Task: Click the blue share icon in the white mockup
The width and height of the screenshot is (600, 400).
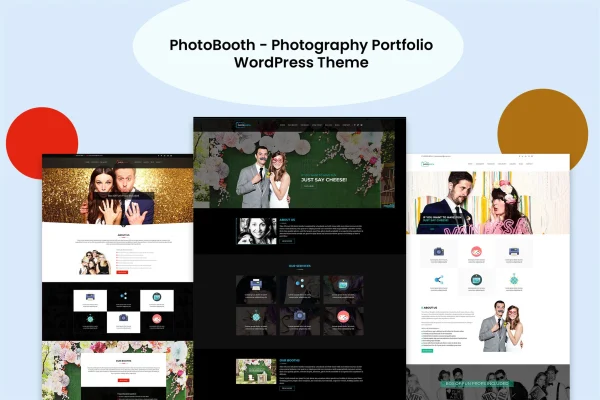Action: click(439, 279)
